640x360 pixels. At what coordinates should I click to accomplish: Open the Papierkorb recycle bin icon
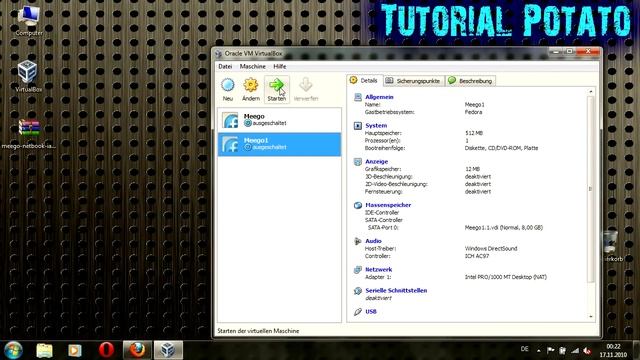point(611,246)
